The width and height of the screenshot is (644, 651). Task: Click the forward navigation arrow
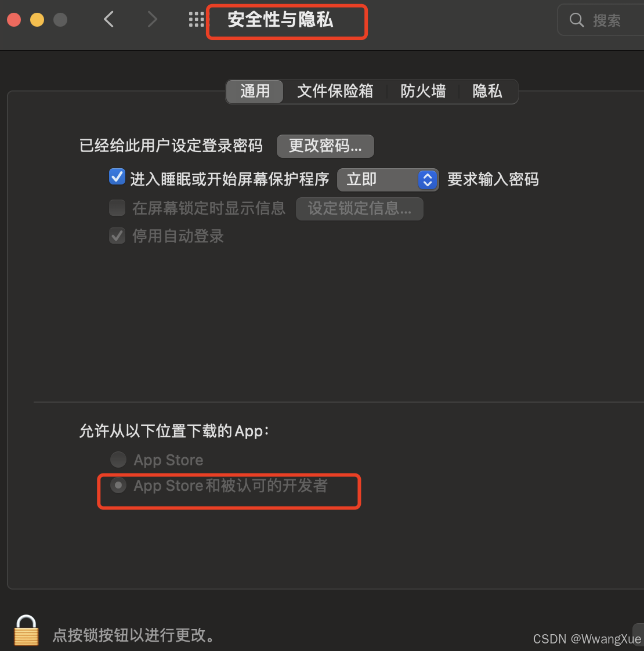[x=153, y=19]
